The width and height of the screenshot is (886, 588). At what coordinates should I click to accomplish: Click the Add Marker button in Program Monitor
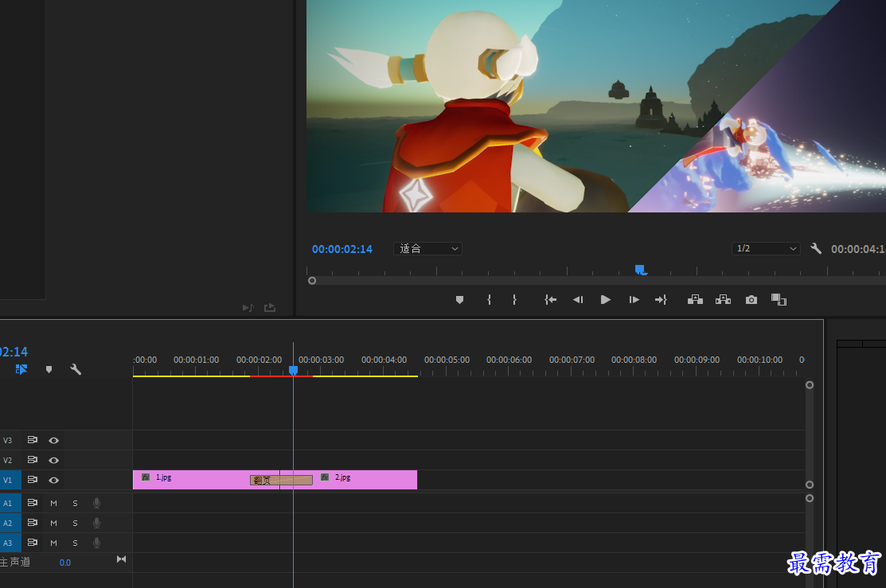click(x=459, y=300)
